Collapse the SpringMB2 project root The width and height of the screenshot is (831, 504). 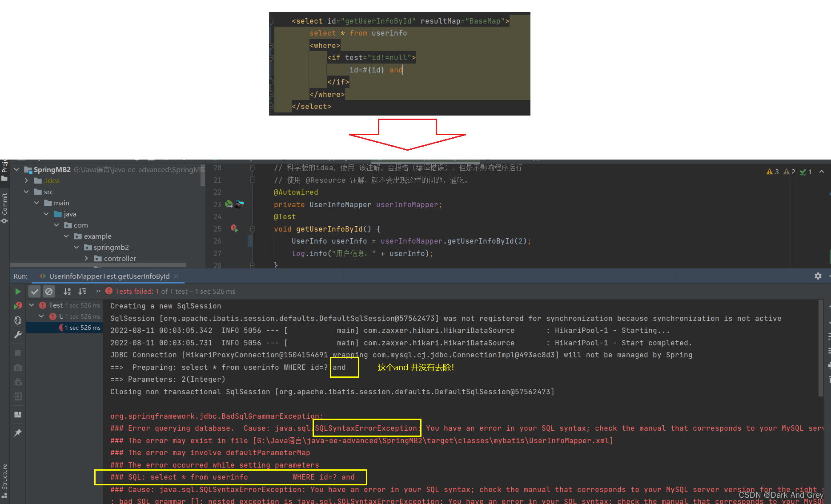16,169
